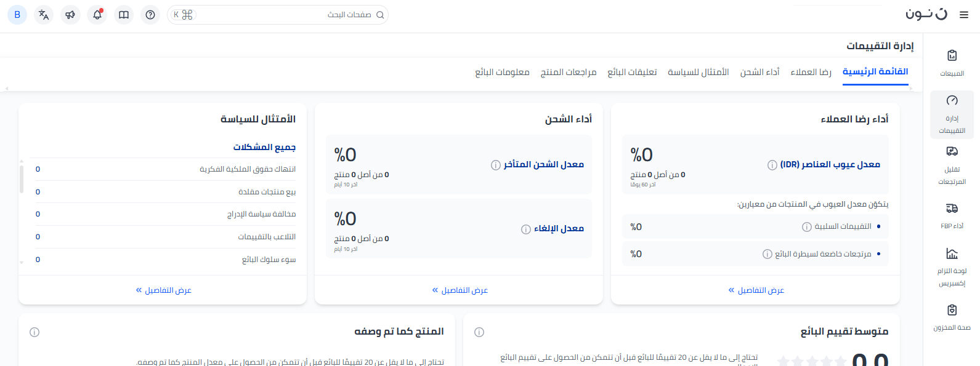The width and height of the screenshot is (980, 366).
Task: Open the help question mark icon
Action: pos(150,15)
